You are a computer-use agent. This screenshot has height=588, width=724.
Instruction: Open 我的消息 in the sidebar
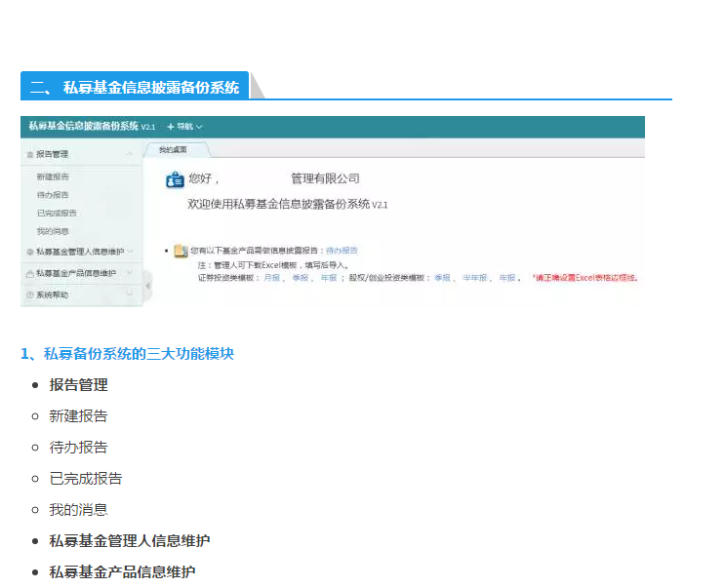point(53,231)
